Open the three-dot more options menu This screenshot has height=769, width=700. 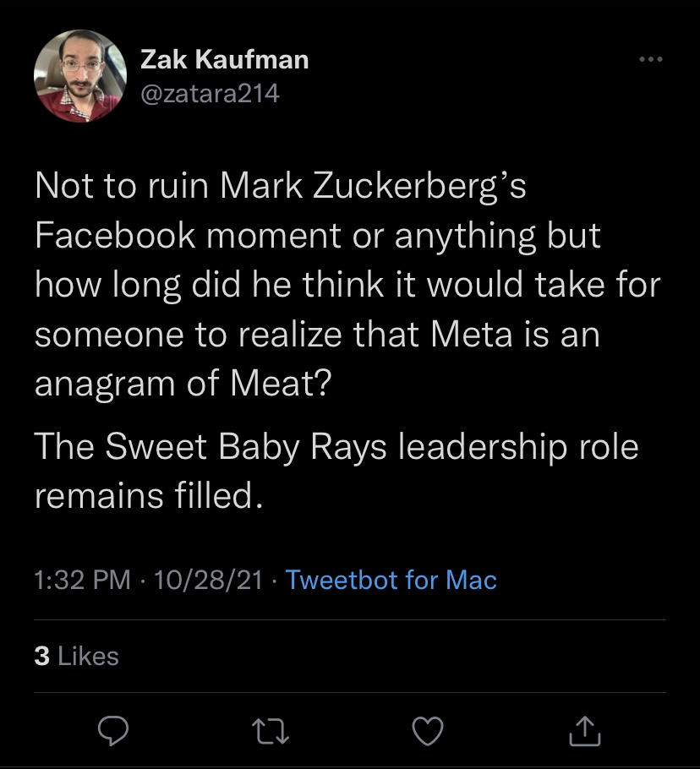[x=652, y=61]
